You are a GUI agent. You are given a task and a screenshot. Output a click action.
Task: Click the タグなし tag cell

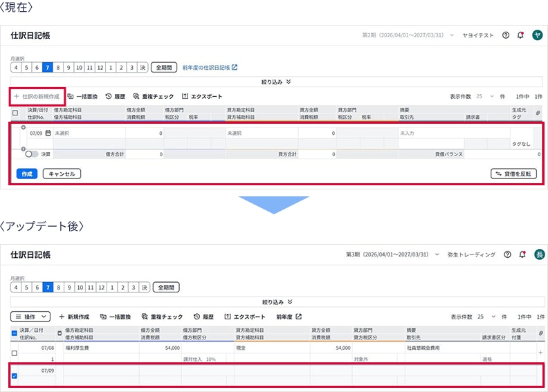521,144
